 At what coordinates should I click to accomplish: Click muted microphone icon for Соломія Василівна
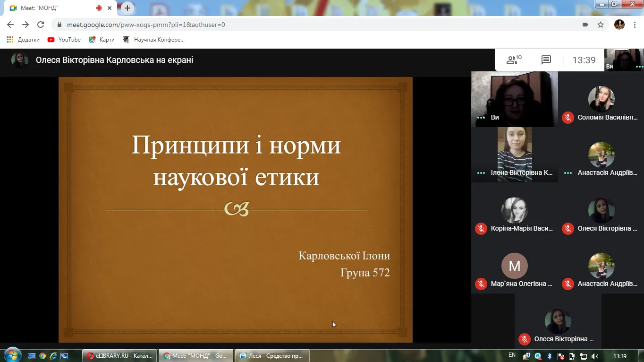pos(568,117)
